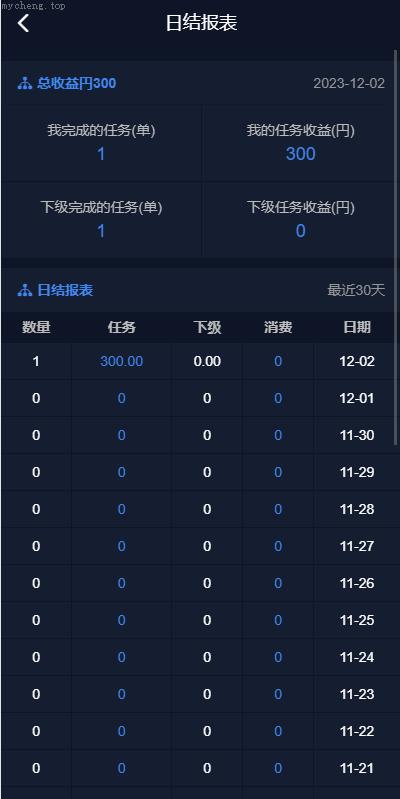400x799 pixels.
Task: Click the hierarchy icon beside 总收益円300
Action: (x=24, y=84)
